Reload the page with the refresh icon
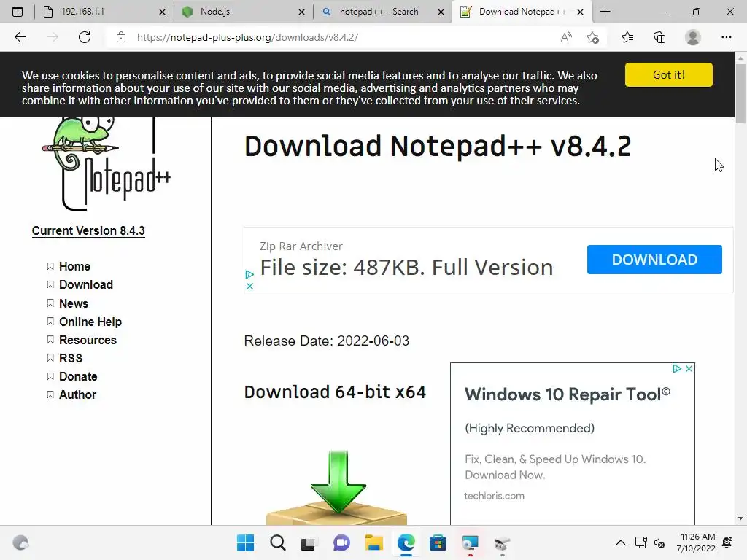This screenshot has height=560, width=747. click(85, 37)
